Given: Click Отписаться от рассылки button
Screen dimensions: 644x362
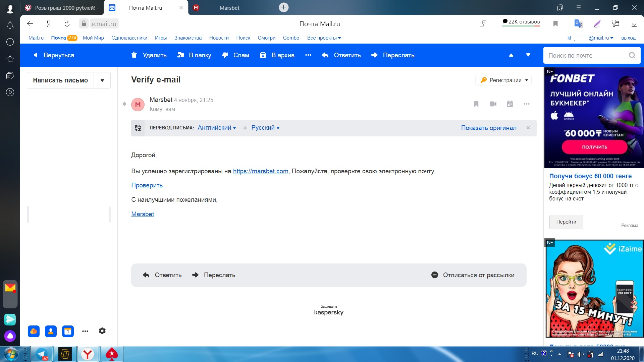Looking at the screenshot, I should pyautogui.click(x=473, y=275).
